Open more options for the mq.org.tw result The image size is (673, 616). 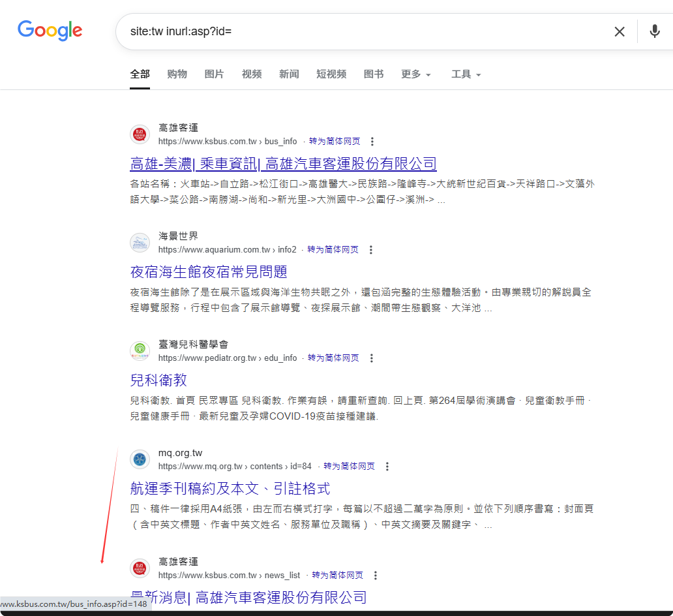pyautogui.click(x=387, y=467)
